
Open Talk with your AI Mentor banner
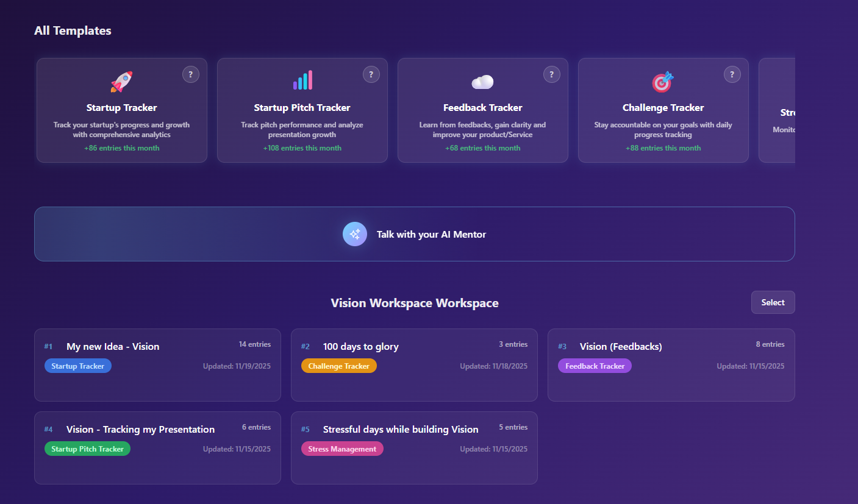pyautogui.click(x=431, y=235)
